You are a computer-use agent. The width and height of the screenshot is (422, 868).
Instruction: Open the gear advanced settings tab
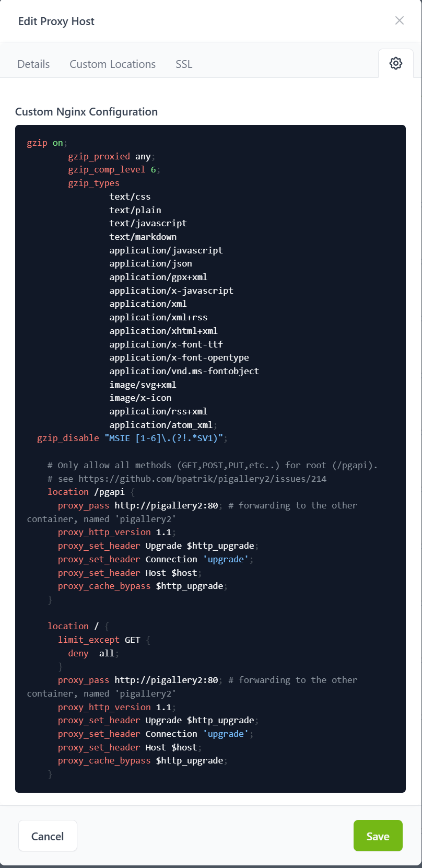[x=395, y=64]
